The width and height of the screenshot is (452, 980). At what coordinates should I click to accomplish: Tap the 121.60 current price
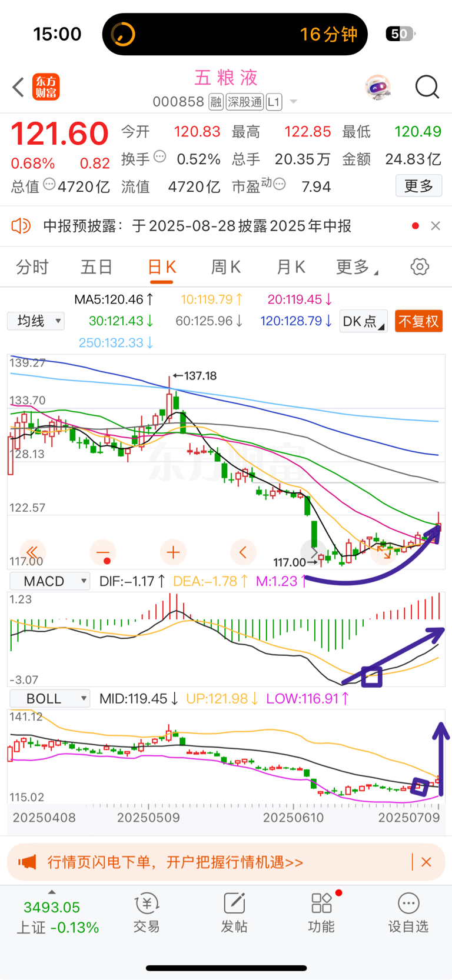60,134
